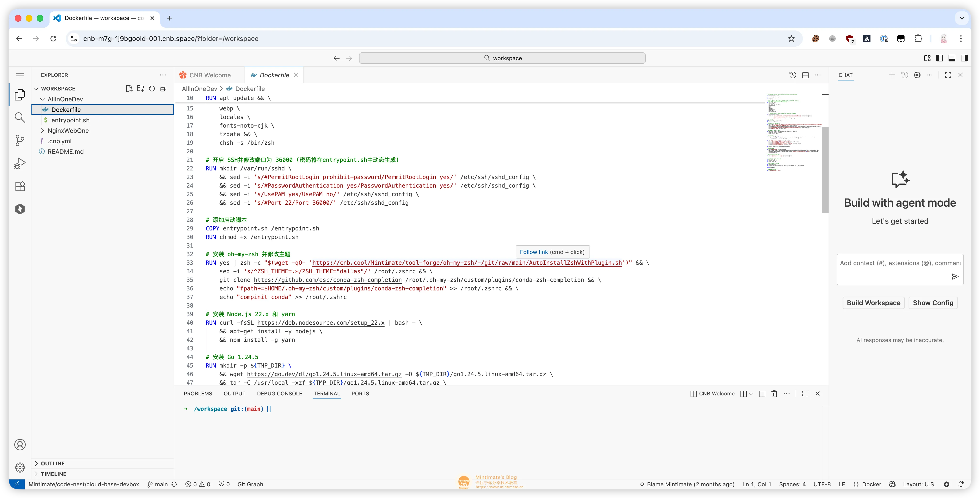Viewport: 980px width, 498px height.
Task: Expand the OUTLINE section
Action: click(52, 463)
